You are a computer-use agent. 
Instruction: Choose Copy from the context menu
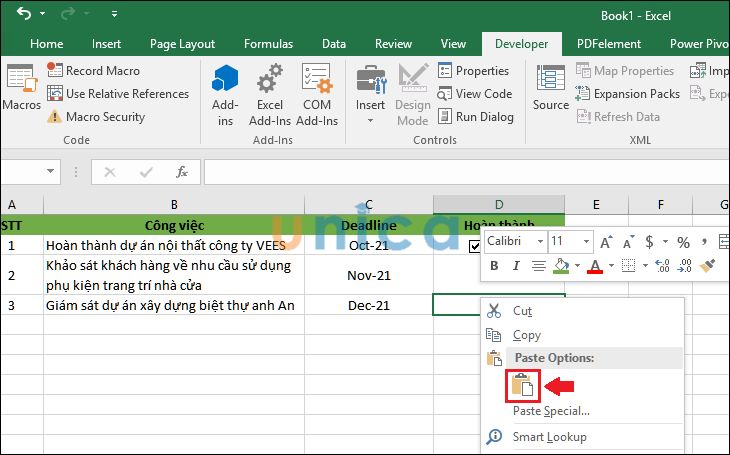click(526, 335)
